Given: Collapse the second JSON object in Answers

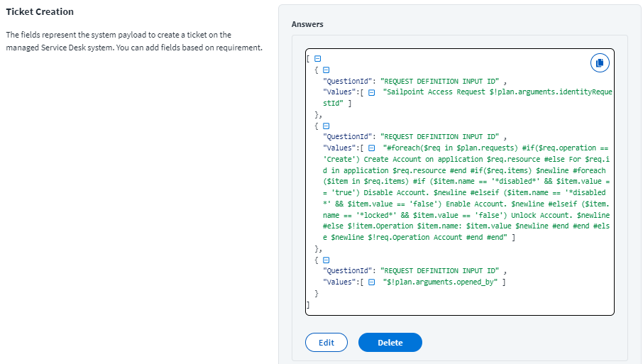Looking at the screenshot, I should (x=326, y=126).
